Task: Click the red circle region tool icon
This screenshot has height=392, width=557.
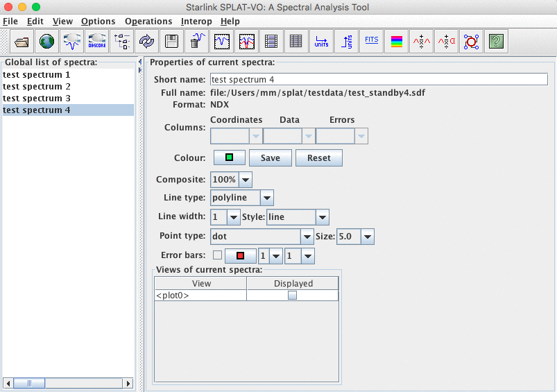Action: click(x=471, y=42)
